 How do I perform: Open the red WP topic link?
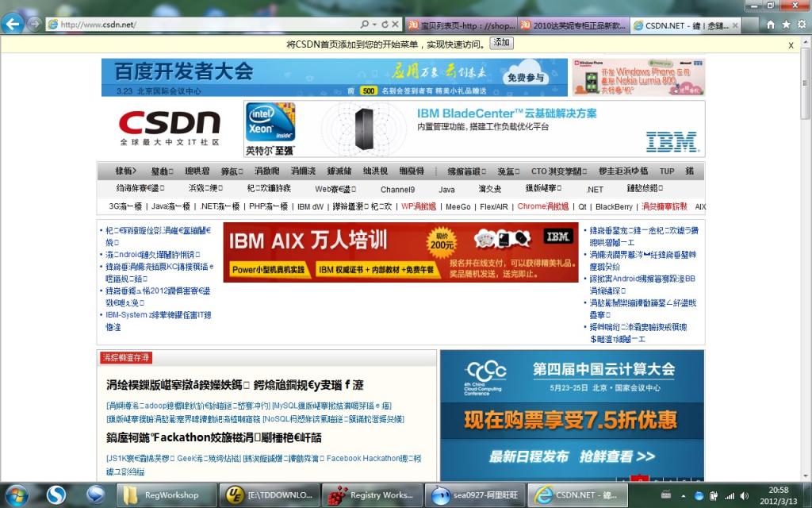pyautogui.click(x=419, y=206)
